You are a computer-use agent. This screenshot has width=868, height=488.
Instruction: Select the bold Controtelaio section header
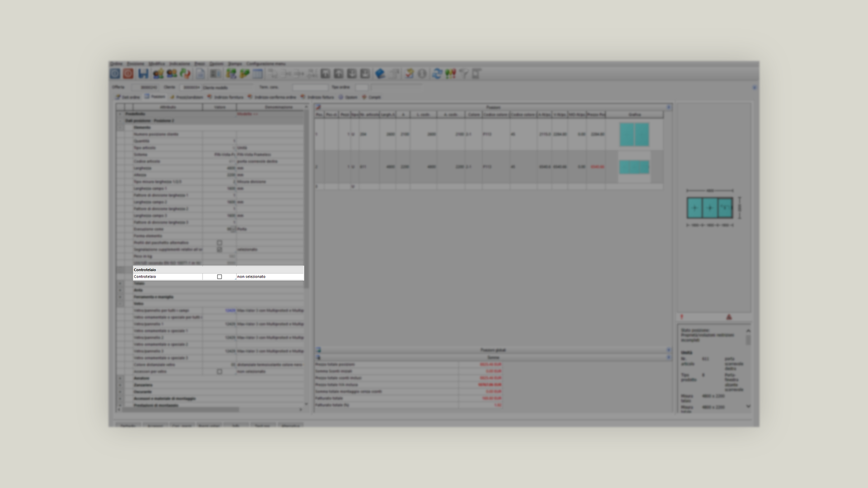click(218, 270)
